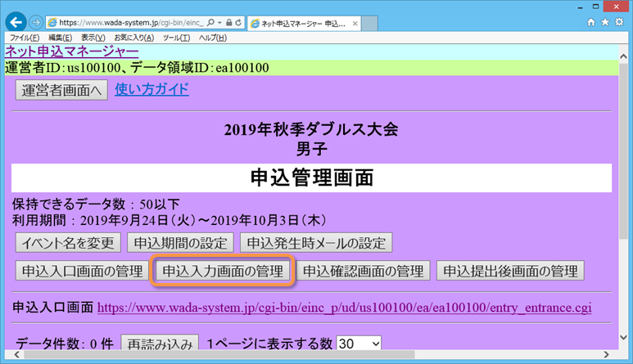
Task: Click the horizontal scrollbar thumb
Action: (219, 354)
